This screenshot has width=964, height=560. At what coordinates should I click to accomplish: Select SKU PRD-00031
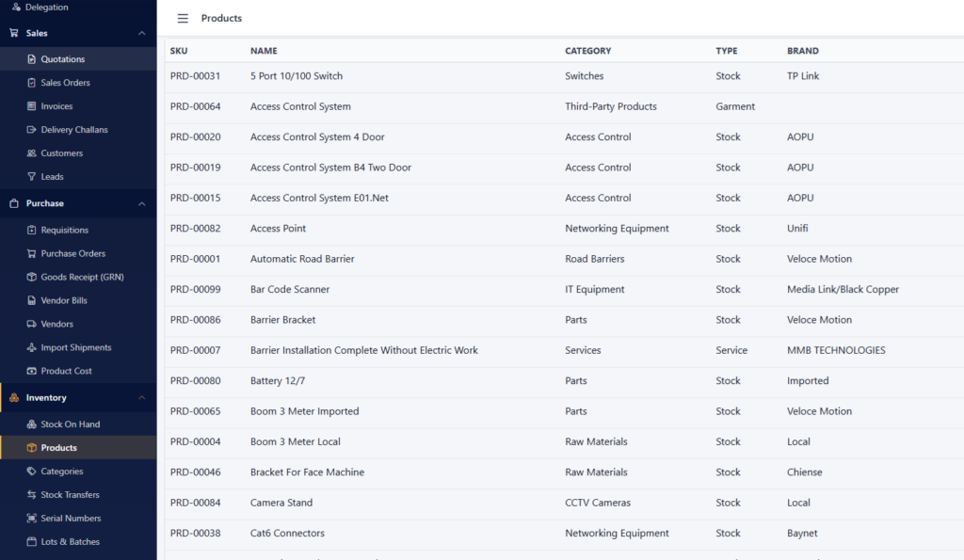coord(195,76)
